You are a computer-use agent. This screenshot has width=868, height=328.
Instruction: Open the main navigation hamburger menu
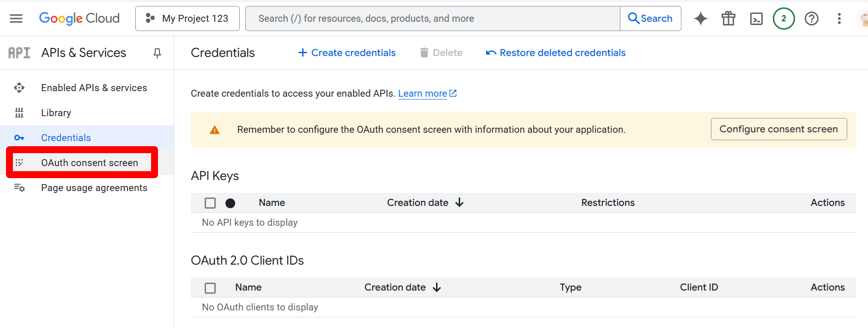coord(16,19)
